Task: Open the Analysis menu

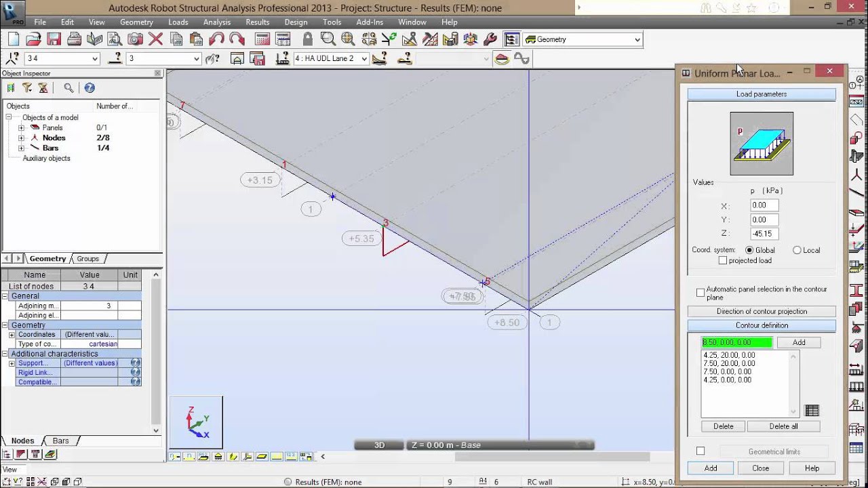Action: pyautogui.click(x=217, y=22)
